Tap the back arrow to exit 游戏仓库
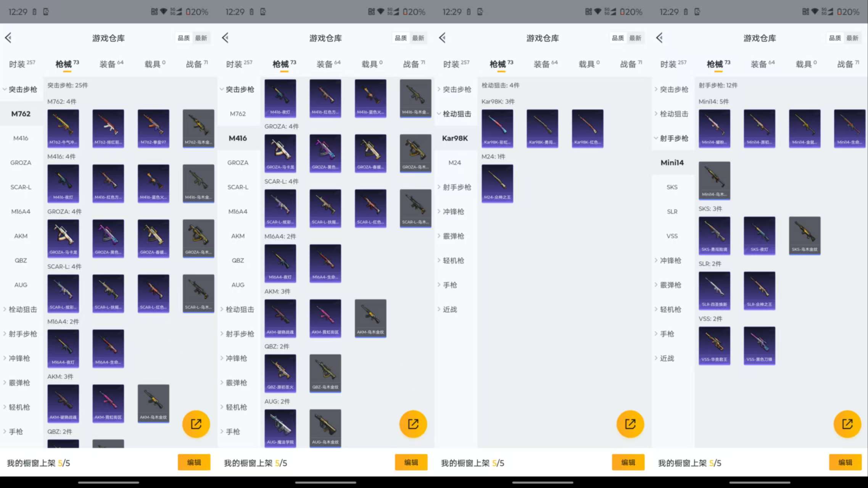868x488 pixels. (8, 38)
